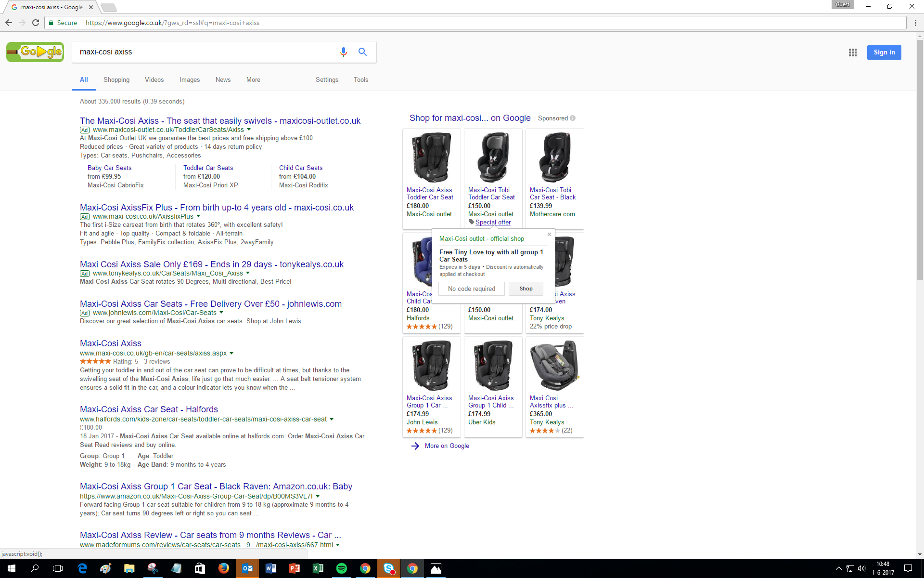Expand dropdown next to maxicosi-outlet.co.uk ad URL
This screenshot has height=578, width=924.
(249, 130)
